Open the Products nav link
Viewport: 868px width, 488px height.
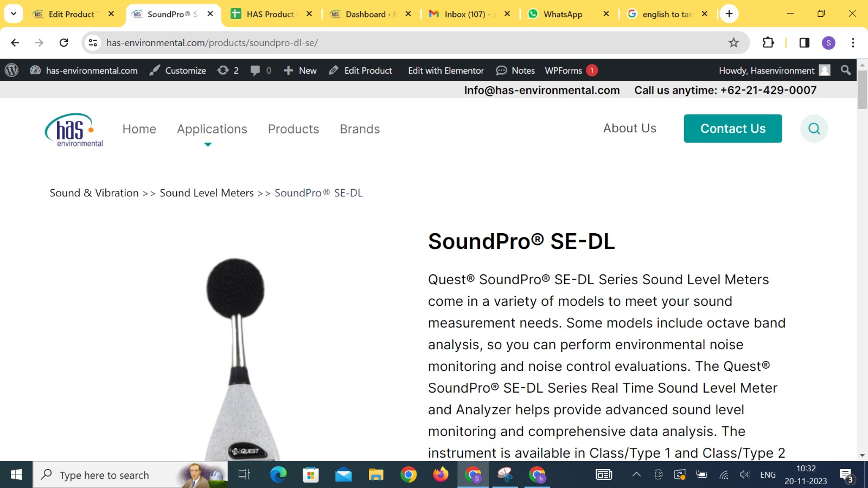(x=293, y=129)
